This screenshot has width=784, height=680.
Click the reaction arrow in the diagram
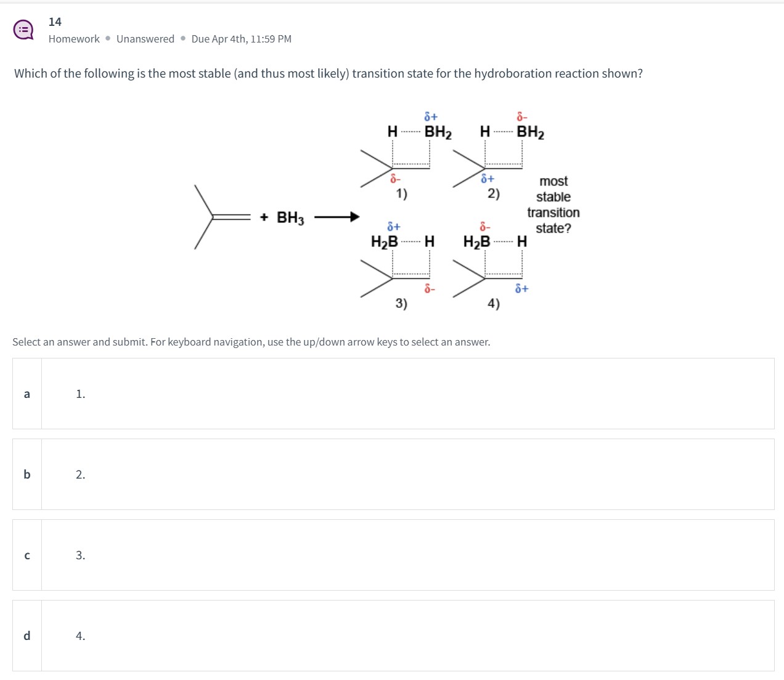pyautogui.click(x=337, y=217)
